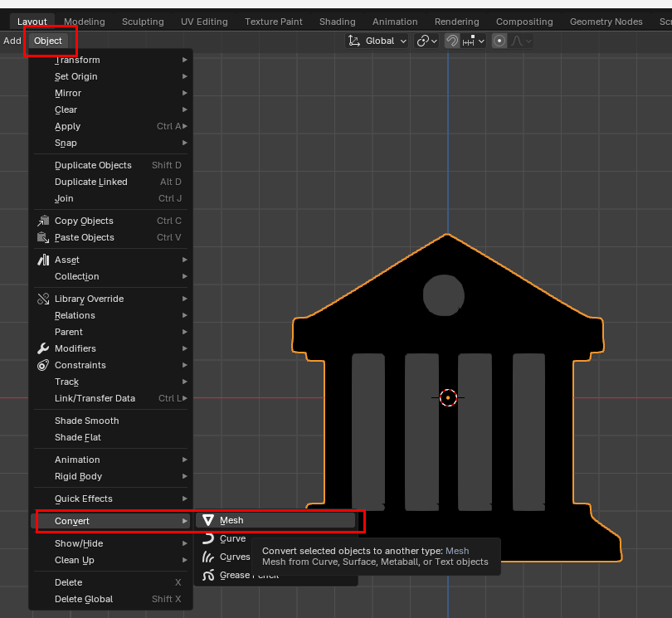
Task: Click the Mesh triangle icon in Convert submenu
Action: click(208, 521)
